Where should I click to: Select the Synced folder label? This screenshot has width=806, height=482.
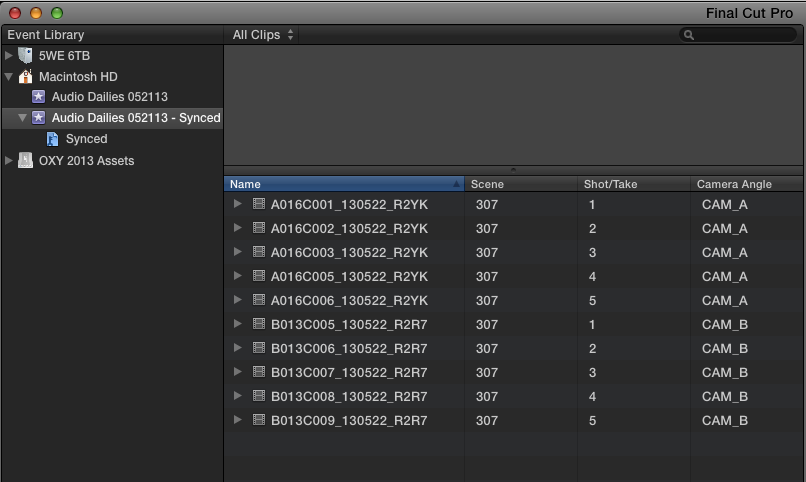86,139
